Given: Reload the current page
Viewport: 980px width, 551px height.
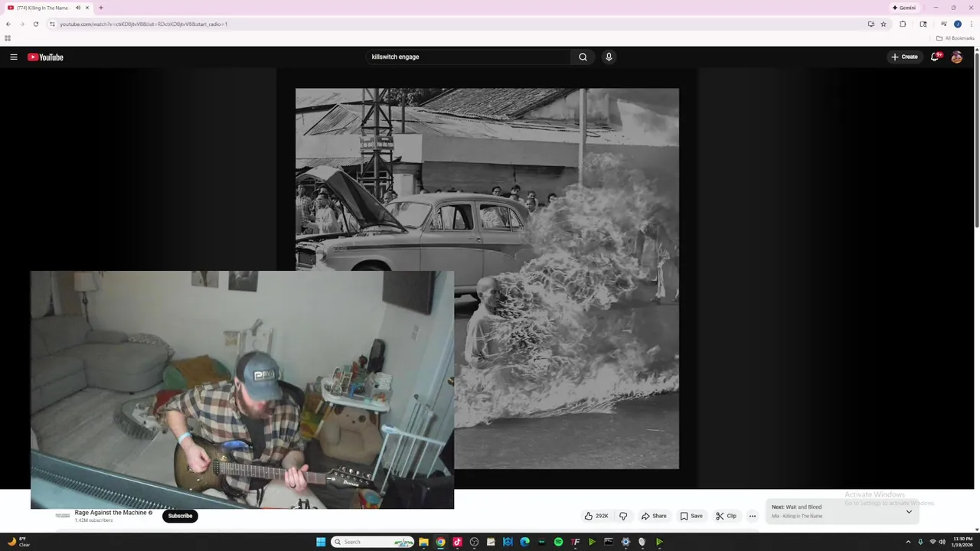Looking at the screenshot, I should pyautogui.click(x=35, y=24).
